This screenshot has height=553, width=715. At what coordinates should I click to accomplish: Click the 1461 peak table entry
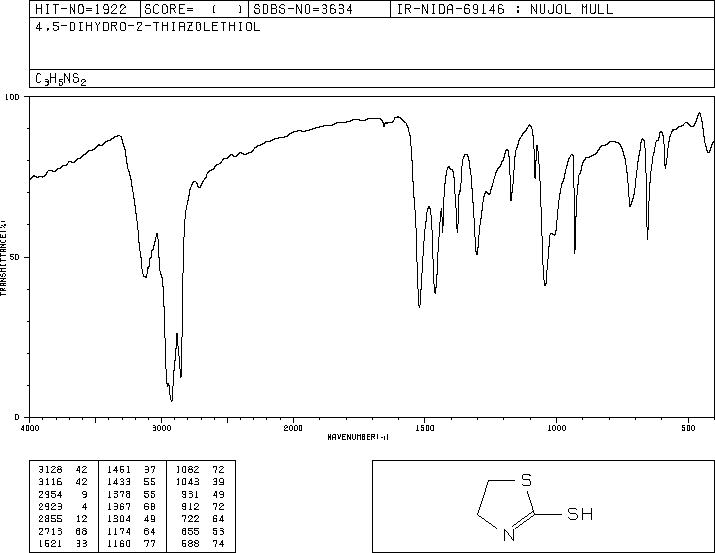pos(131,469)
